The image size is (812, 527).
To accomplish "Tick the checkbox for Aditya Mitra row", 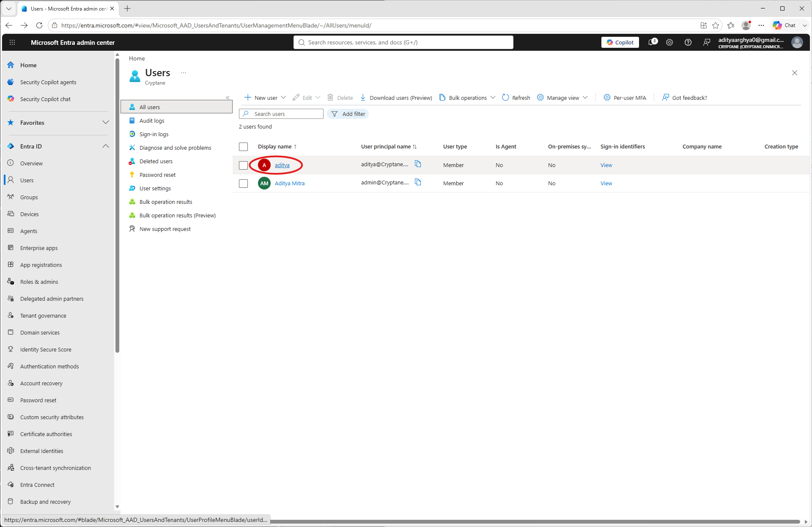I will (243, 184).
